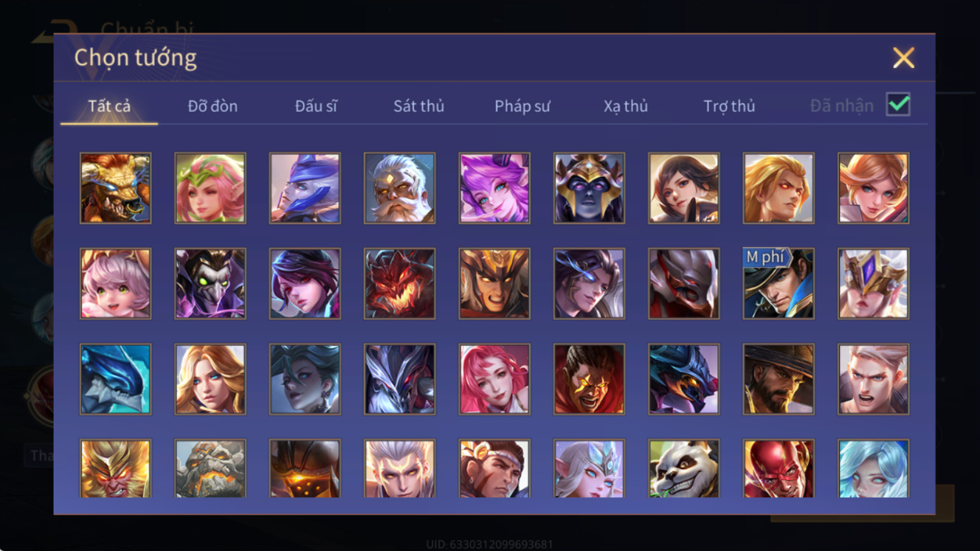Switch to the 'Trợ thủ' tab
980x551 pixels.
[729, 106]
